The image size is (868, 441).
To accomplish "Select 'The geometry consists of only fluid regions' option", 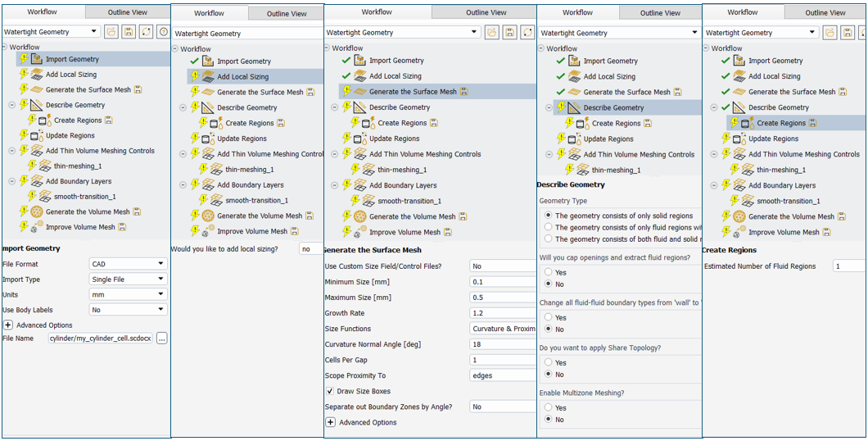I will [x=548, y=227].
